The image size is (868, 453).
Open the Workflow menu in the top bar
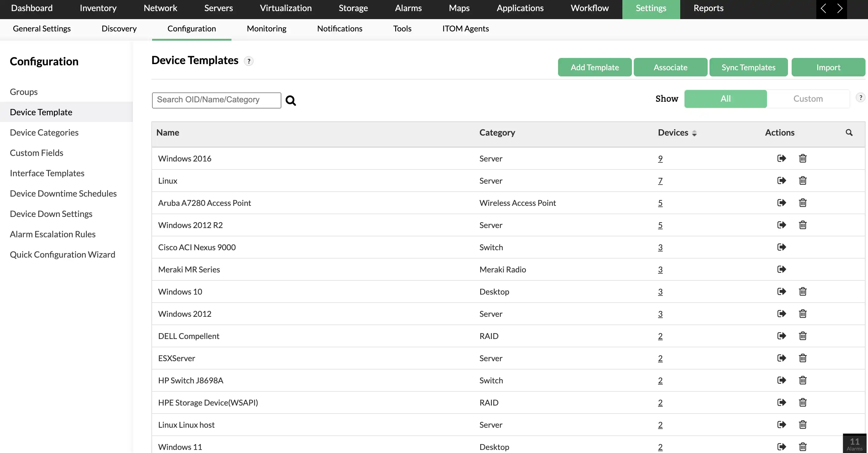point(589,8)
